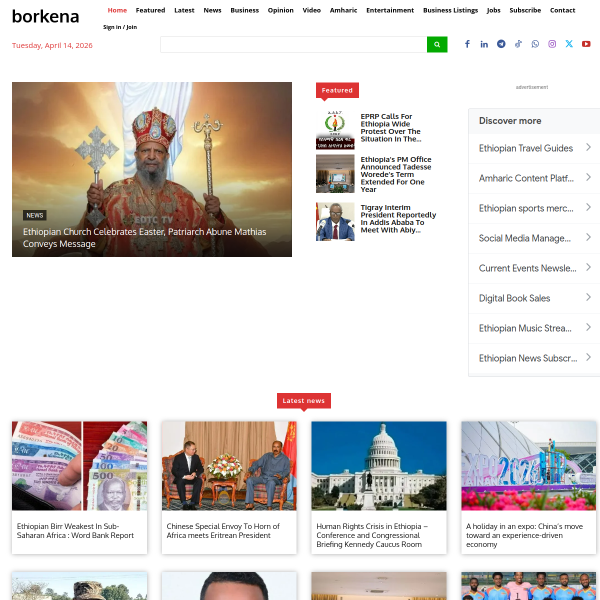
Task: Open the Instagram social icon
Action: [x=552, y=44]
